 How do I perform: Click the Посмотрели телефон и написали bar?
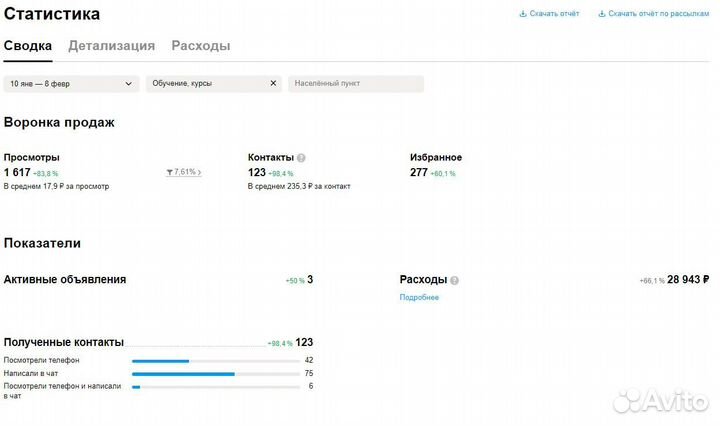[x=215, y=386]
